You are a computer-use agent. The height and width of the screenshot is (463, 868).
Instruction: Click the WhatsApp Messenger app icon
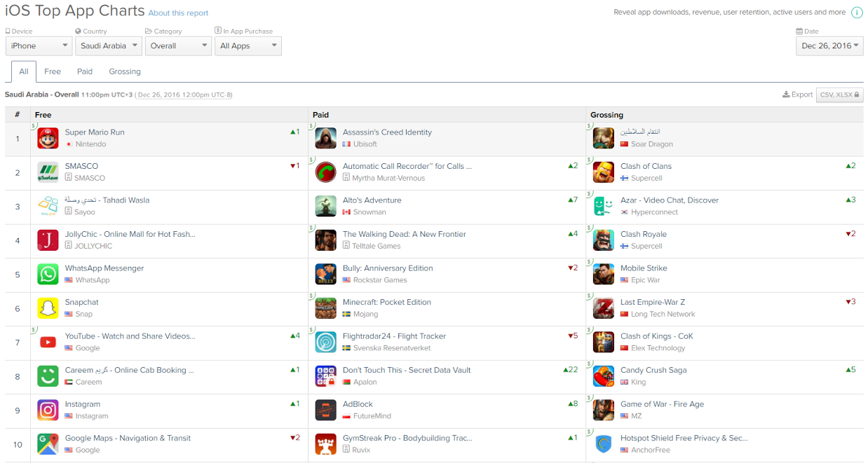[x=48, y=274]
